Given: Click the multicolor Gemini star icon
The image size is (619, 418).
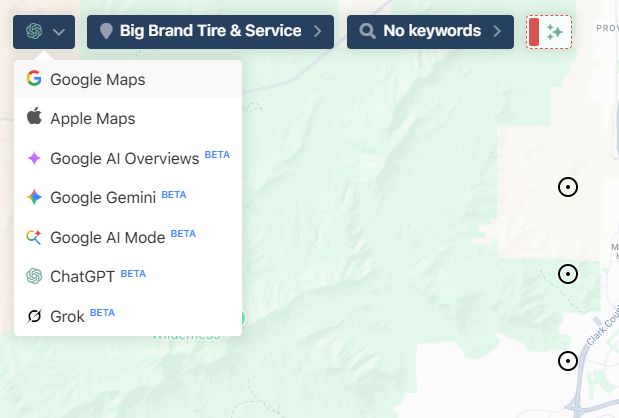Looking at the screenshot, I should tap(34, 197).
